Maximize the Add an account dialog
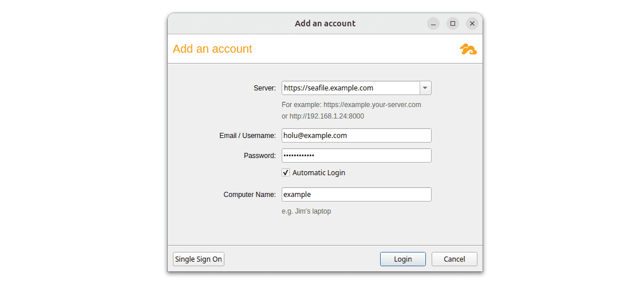Viewport: 644px width, 288px height. (453, 23)
